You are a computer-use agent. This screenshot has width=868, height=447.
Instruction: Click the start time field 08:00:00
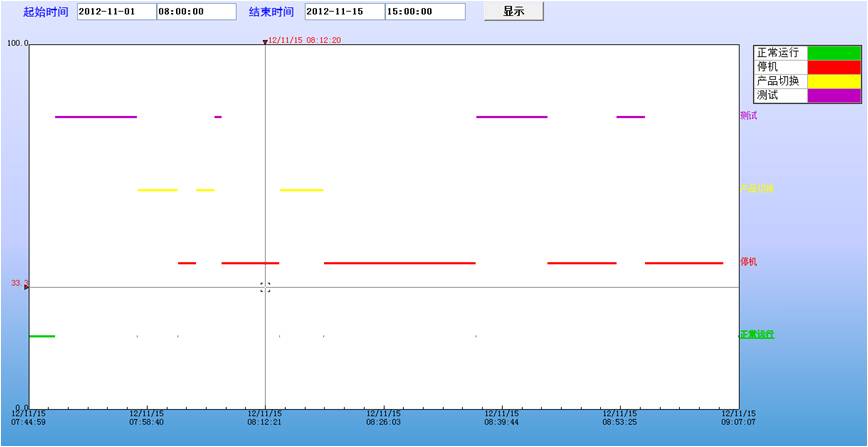point(196,12)
